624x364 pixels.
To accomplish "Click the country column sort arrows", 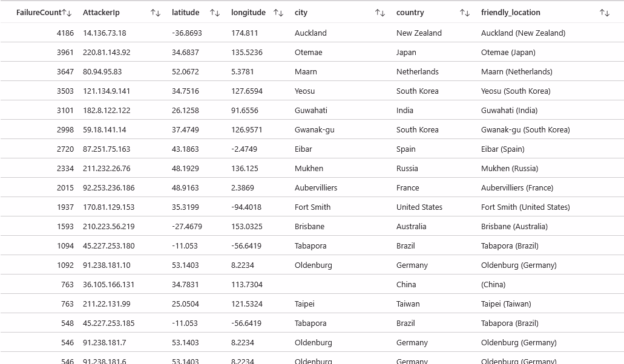I will [x=465, y=13].
